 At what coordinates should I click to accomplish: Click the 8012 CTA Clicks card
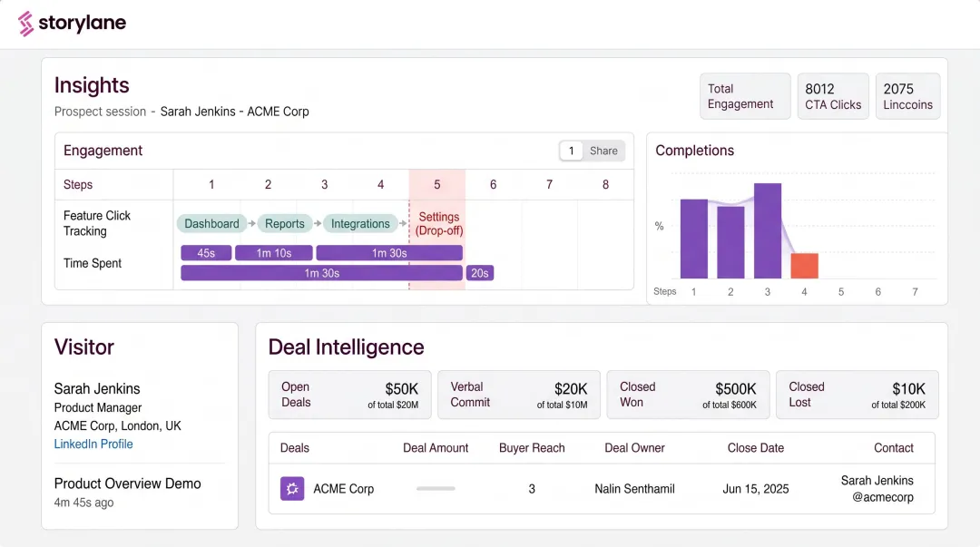coord(833,96)
